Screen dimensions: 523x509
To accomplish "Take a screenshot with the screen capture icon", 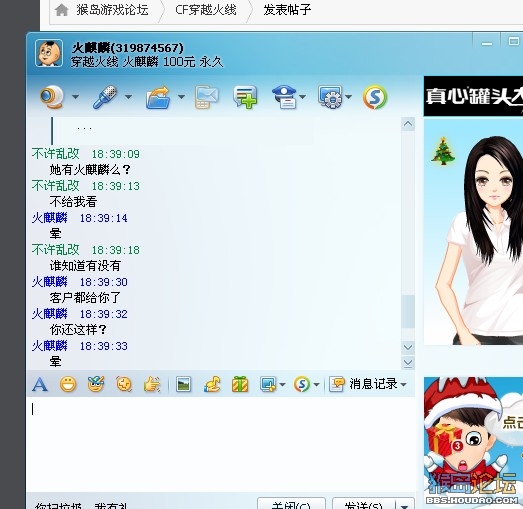I will pos(268,385).
